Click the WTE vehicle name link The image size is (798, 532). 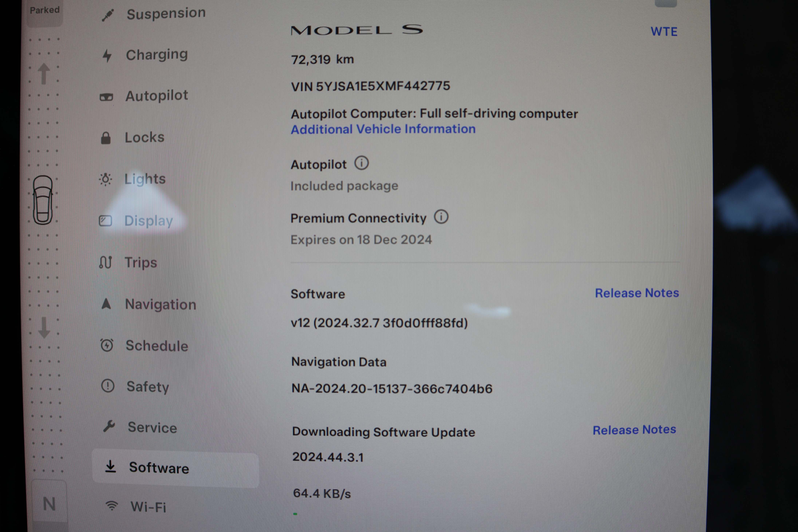pos(664,32)
